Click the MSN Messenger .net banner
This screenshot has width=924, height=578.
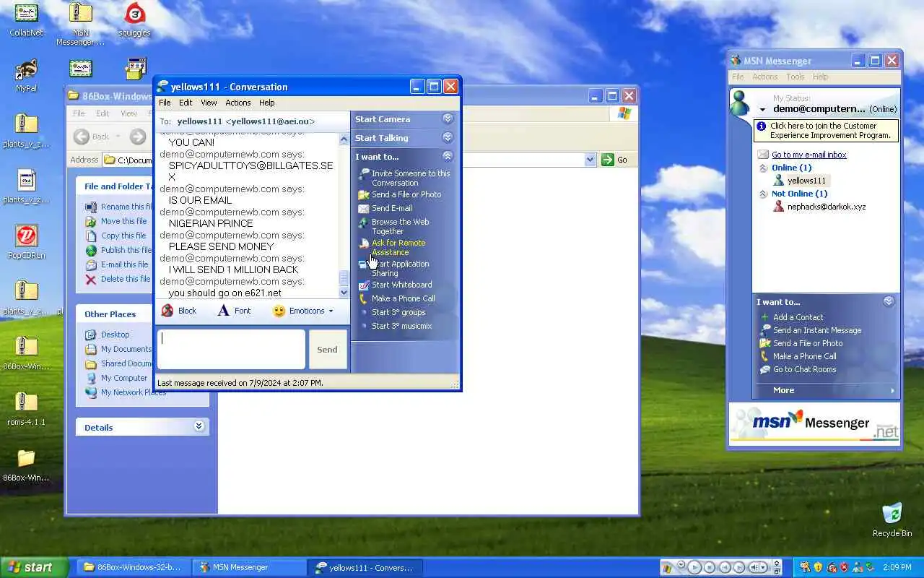(814, 424)
